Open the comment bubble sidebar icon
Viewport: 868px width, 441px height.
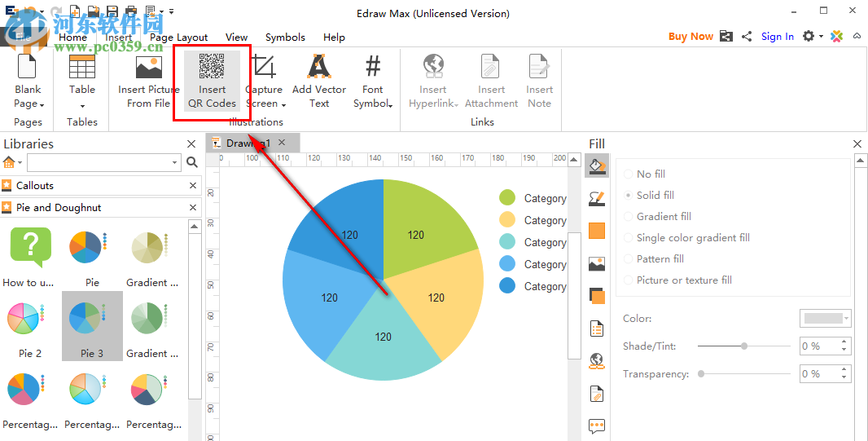pos(597,426)
